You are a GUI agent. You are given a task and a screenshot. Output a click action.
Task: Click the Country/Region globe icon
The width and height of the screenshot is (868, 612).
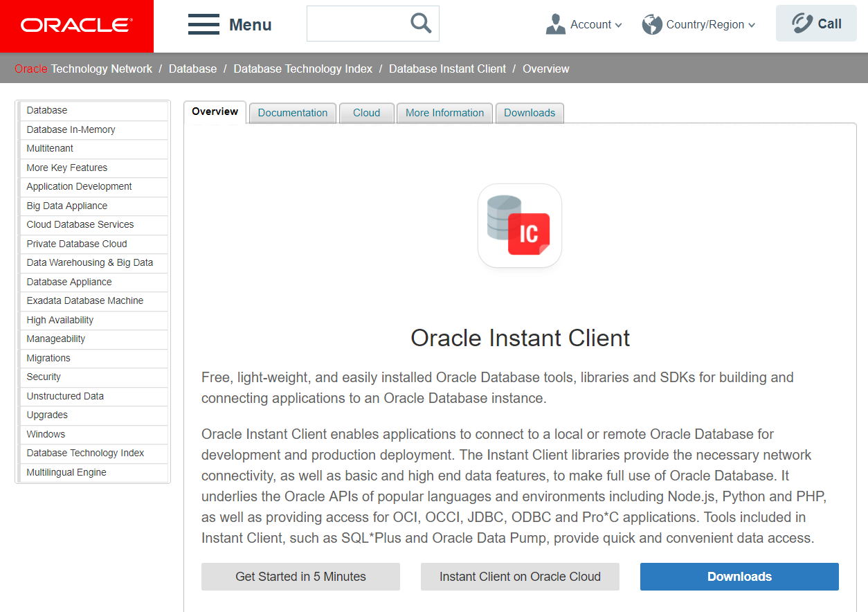(x=651, y=24)
